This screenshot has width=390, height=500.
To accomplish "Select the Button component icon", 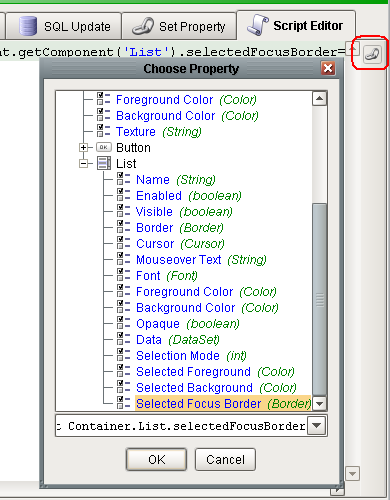I will (104, 147).
